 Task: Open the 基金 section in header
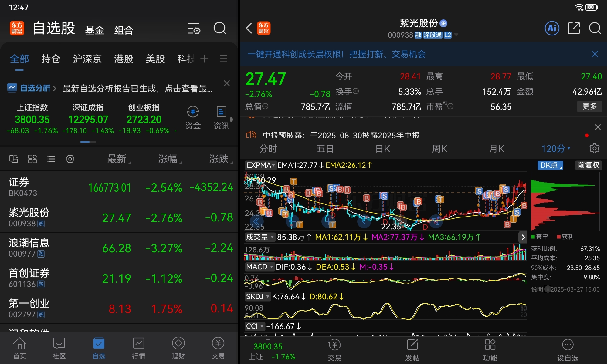click(94, 30)
